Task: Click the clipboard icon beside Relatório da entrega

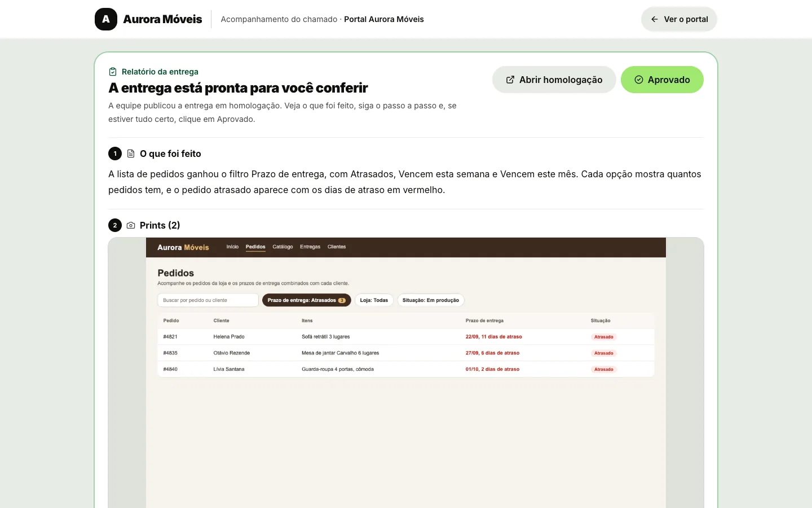Action: pos(113,72)
